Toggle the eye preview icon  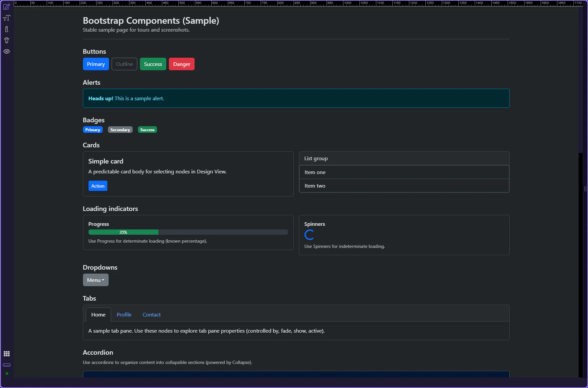tap(7, 51)
